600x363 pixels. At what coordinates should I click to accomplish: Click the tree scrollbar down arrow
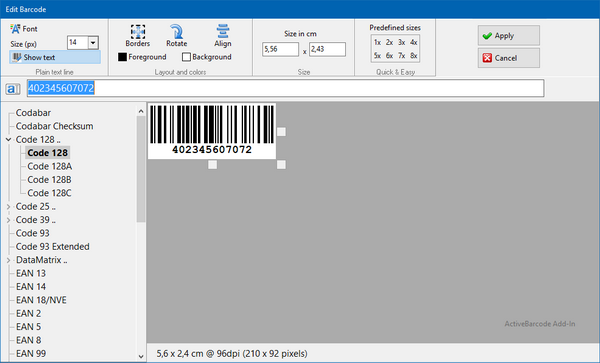(141, 356)
